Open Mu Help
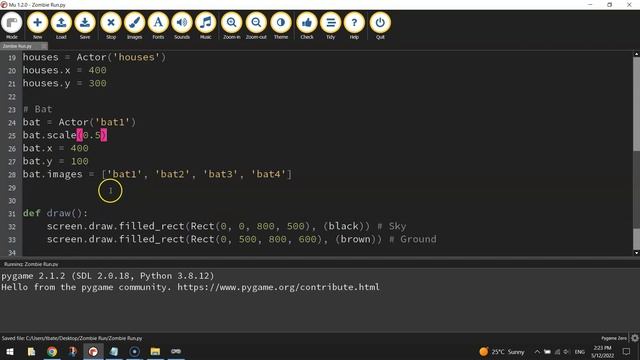This screenshot has height=360, width=640. pyautogui.click(x=354, y=26)
